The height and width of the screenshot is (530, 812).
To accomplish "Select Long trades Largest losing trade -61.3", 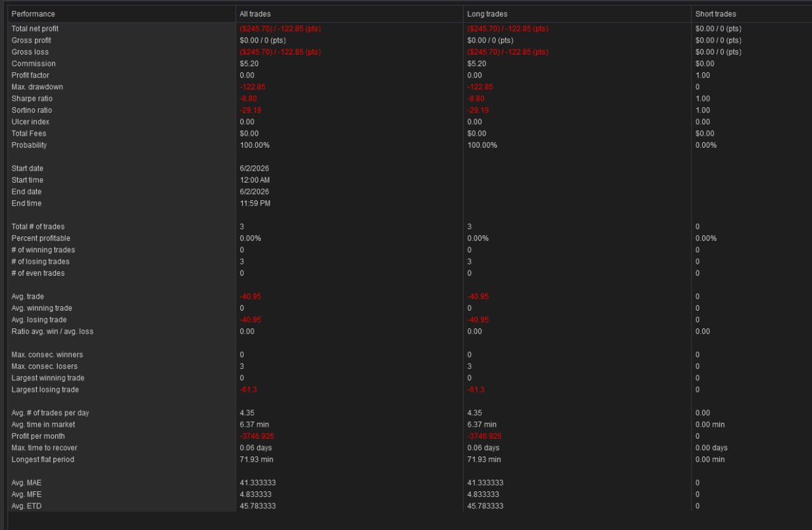I will coord(476,389).
